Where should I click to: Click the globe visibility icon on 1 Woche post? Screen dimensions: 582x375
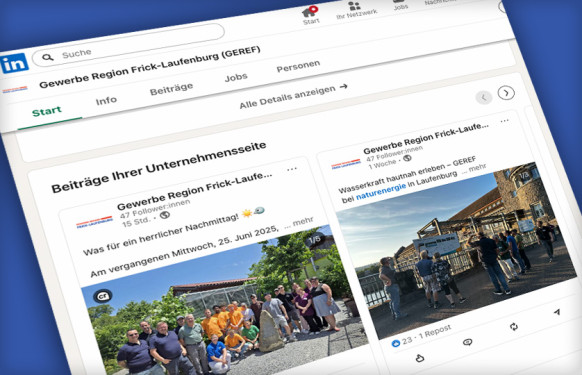(x=408, y=158)
